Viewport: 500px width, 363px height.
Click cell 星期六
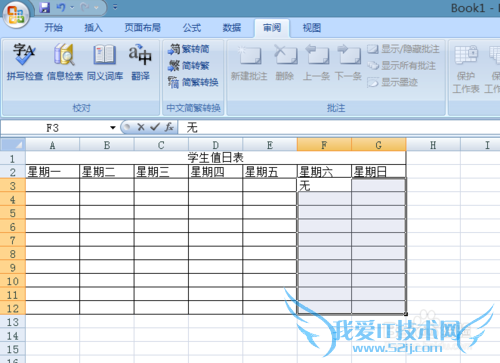324,172
